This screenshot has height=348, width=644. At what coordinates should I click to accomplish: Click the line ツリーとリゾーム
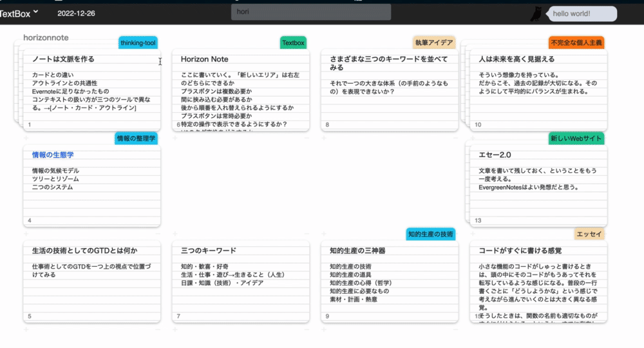coord(55,179)
